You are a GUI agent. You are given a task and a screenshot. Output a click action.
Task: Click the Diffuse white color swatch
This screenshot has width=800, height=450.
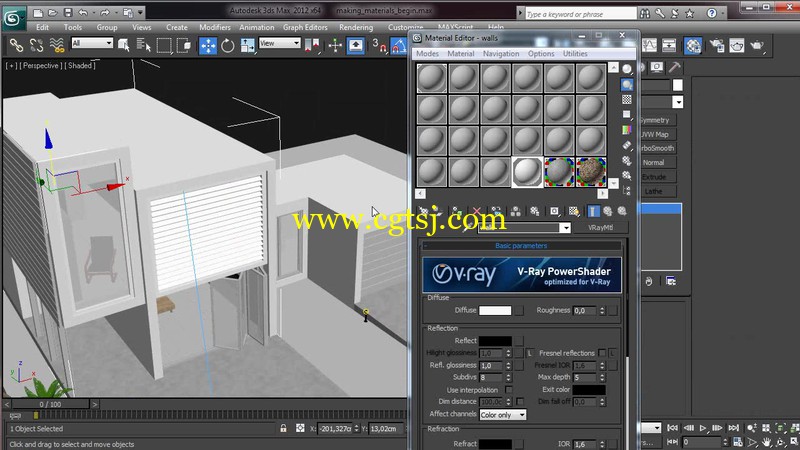(495, 310)
